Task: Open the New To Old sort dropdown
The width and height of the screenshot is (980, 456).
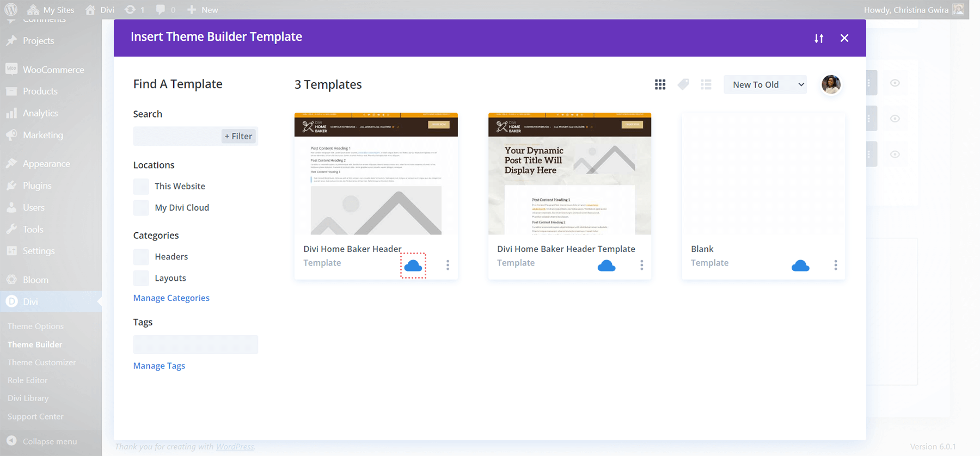Action: coord(765,84)
